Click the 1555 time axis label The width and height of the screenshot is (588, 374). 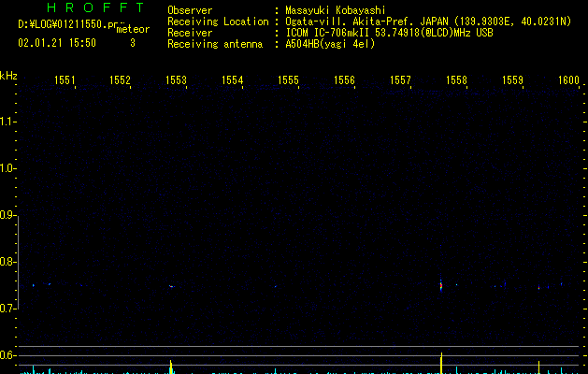click(x=288, y=80)
